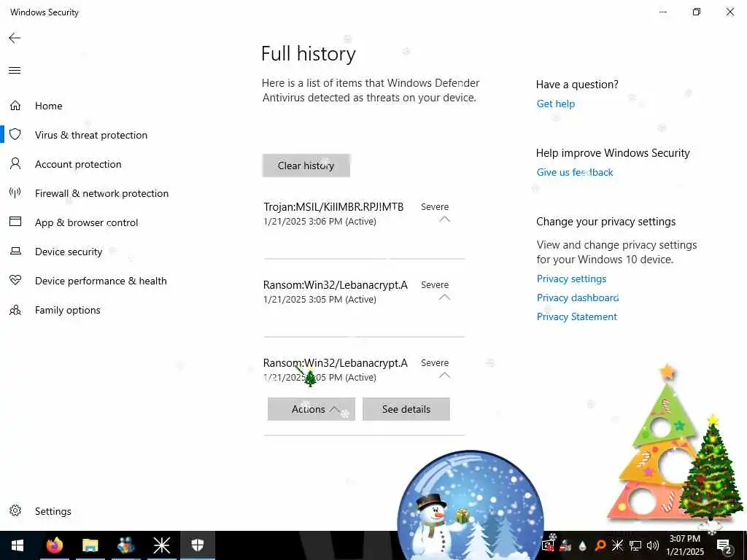Select Account protection in the sidebar
Screen dimensions: 747x560
(x=78, y=164)
